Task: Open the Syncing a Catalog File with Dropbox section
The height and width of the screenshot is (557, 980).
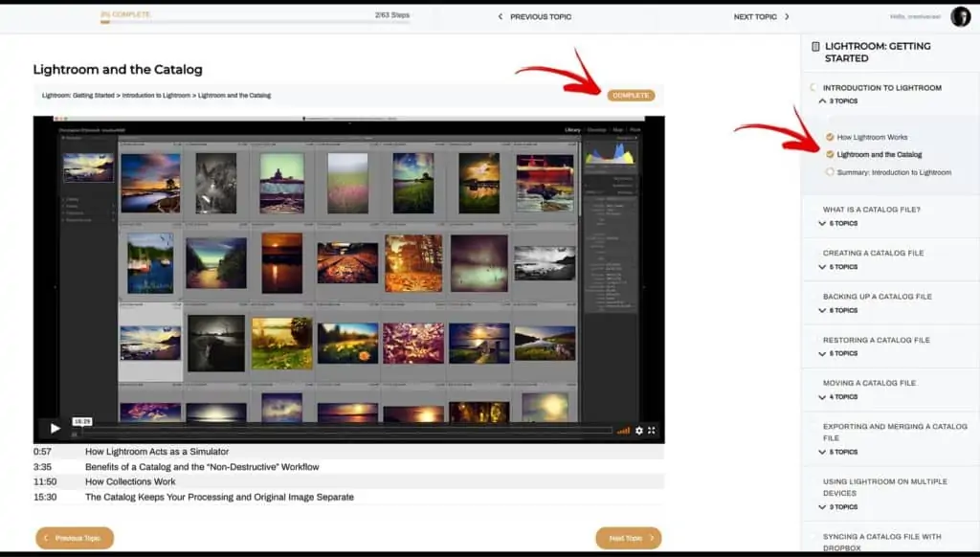Action: [x=881, y=542]
